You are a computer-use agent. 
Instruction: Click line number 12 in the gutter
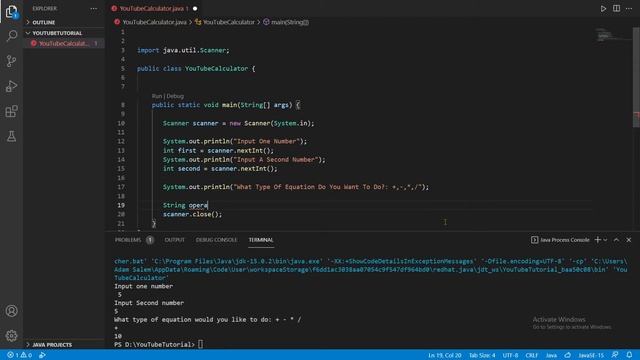[x=121, y=141]
